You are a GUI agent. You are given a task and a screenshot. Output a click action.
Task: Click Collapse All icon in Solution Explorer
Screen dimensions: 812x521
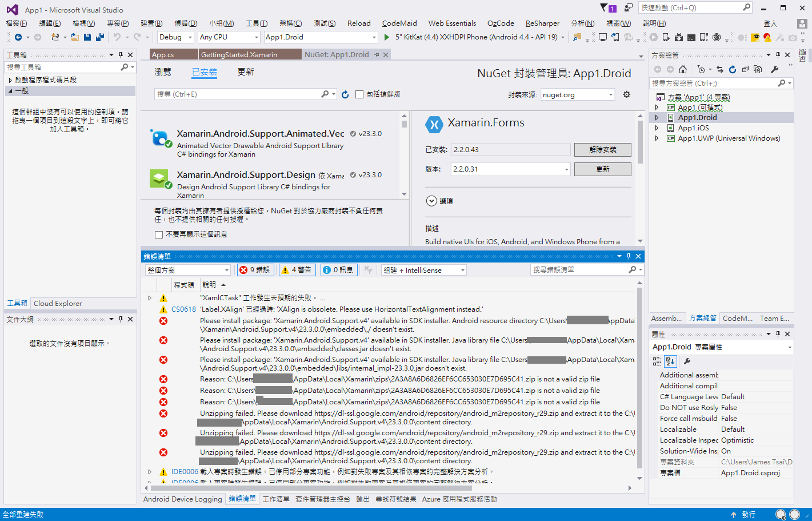[745, 69]
